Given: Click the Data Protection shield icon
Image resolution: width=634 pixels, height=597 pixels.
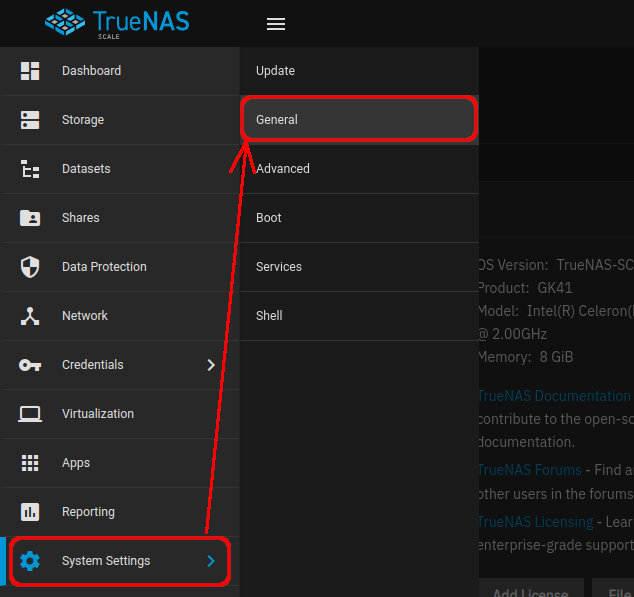Looking at the screenshot, I should 30,267.
